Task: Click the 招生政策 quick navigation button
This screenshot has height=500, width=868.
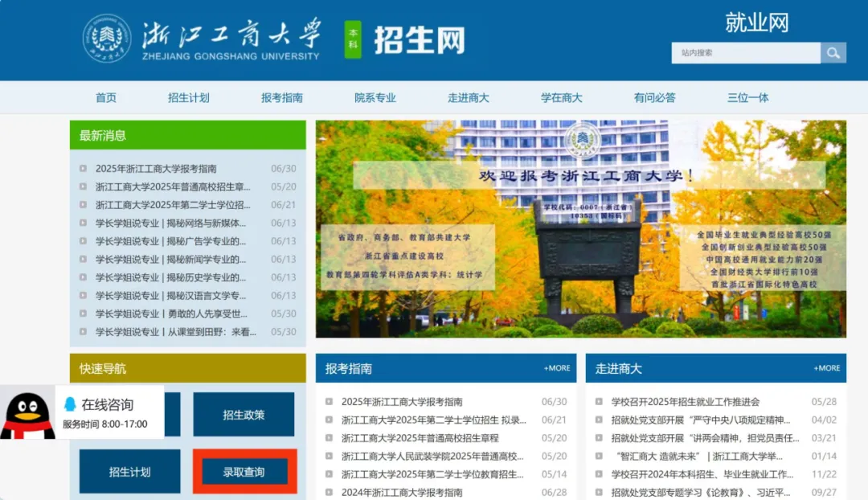Action: [x=244, y=415]
